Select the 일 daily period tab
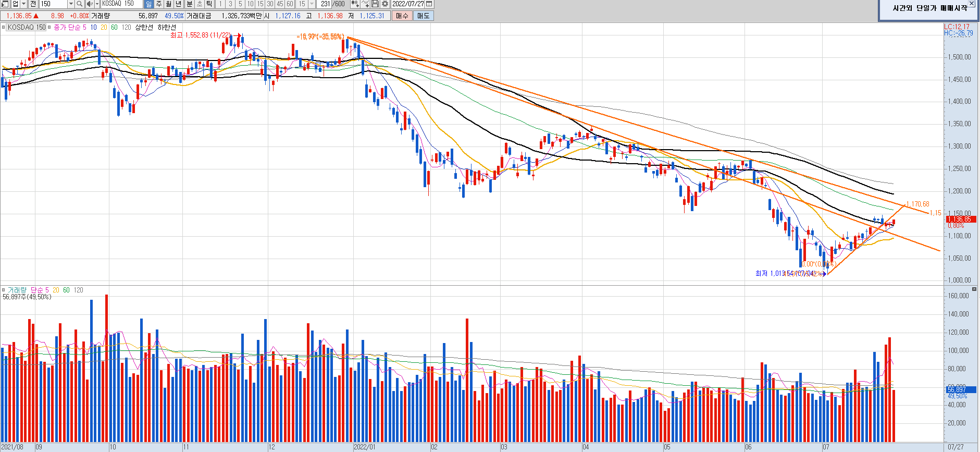This screenshot has height=452, width=980. (148, 4)
